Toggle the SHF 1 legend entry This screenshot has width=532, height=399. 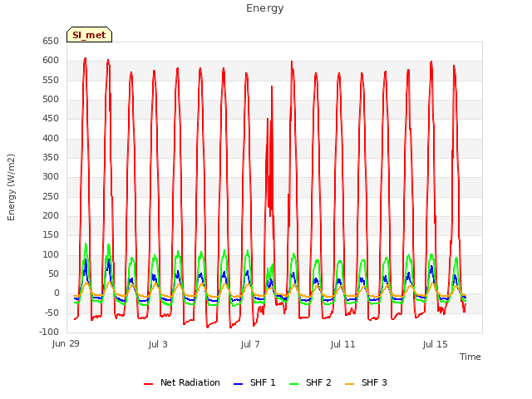click(x=255, y=382)
